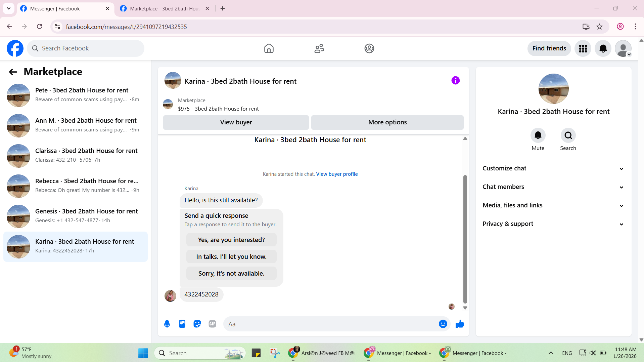Expand Privacy & support section
This screenshot has width=644, height=362.
click(553, 224)
